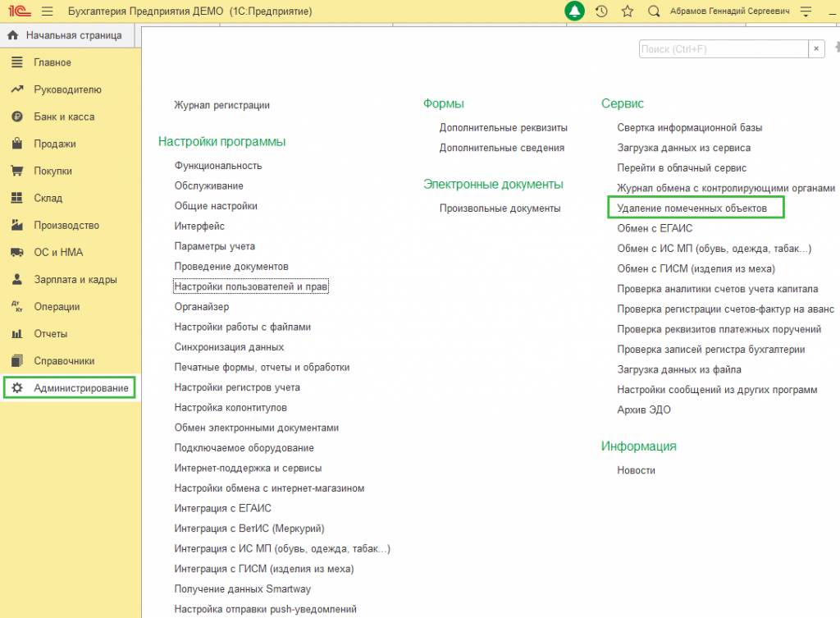Open Проверка реквизитов платежных поручений

(719, 329)
